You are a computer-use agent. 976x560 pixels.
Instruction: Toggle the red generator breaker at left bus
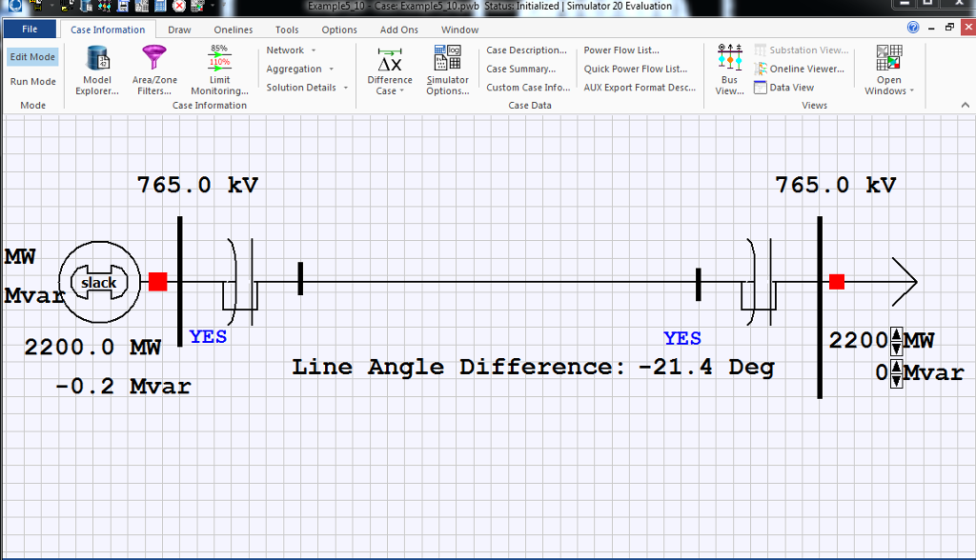(158, 282)
